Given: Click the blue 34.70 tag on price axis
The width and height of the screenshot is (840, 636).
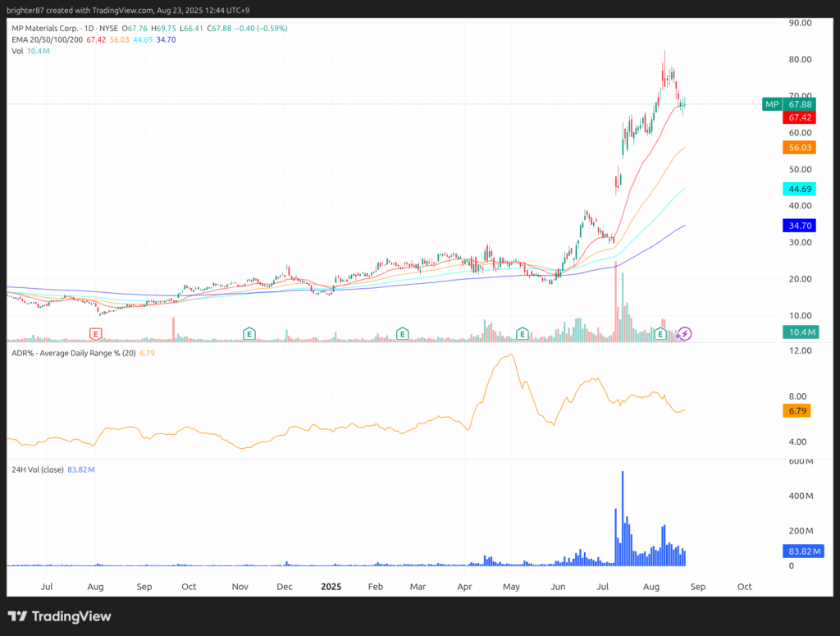Looking at the screenshot, I should (800, 226).
